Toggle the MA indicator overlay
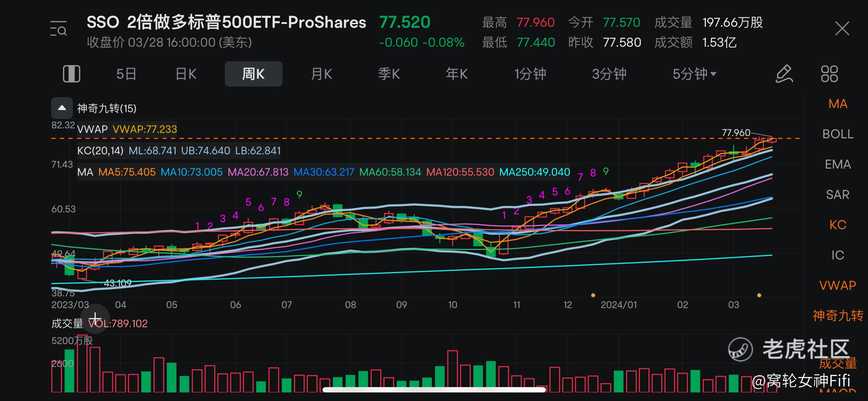 (838, 104)
